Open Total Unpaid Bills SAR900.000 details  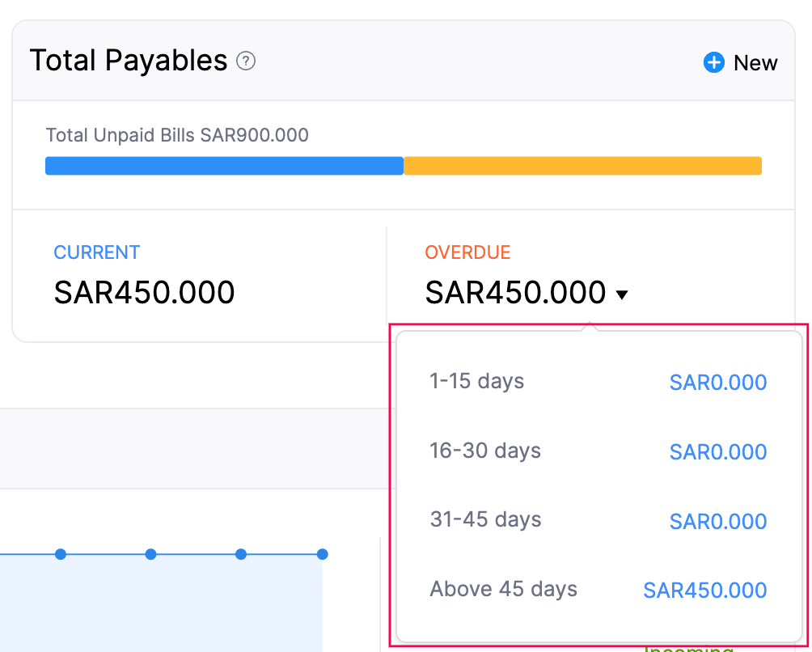[x=177, y=135]
